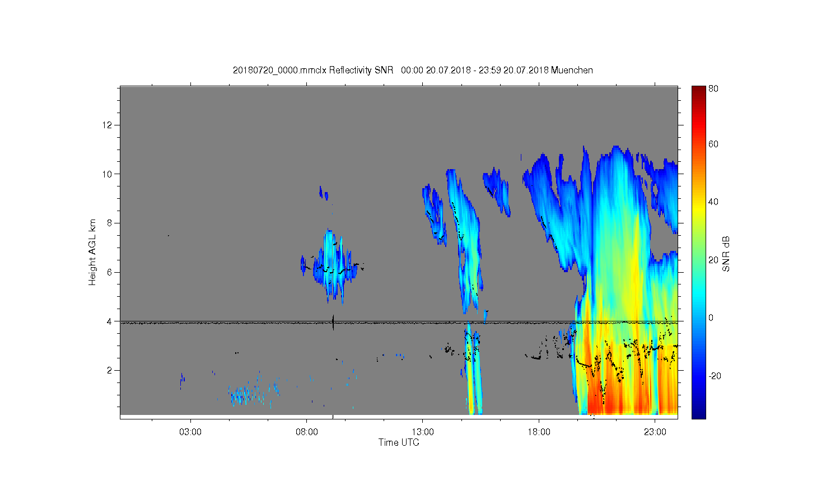The image size is (840, 504).
Task: Click the height axis tick label 4
Action: (111, 321)
